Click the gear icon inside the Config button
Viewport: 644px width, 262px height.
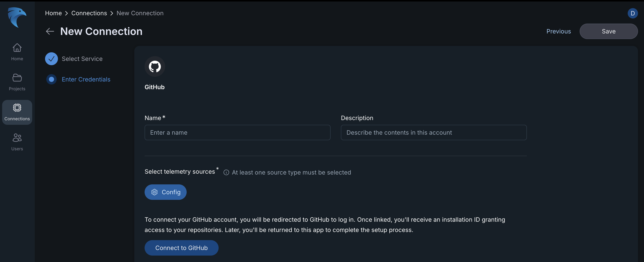tap(154, 192)
